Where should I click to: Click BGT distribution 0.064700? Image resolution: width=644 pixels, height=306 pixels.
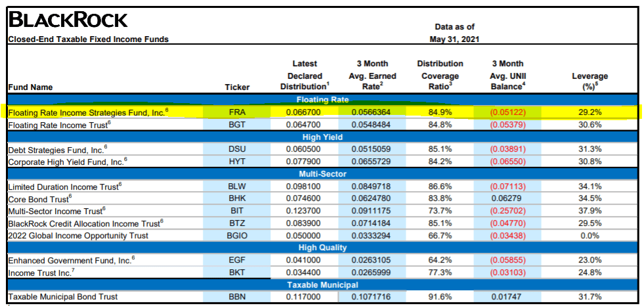(x=303, y=125)
